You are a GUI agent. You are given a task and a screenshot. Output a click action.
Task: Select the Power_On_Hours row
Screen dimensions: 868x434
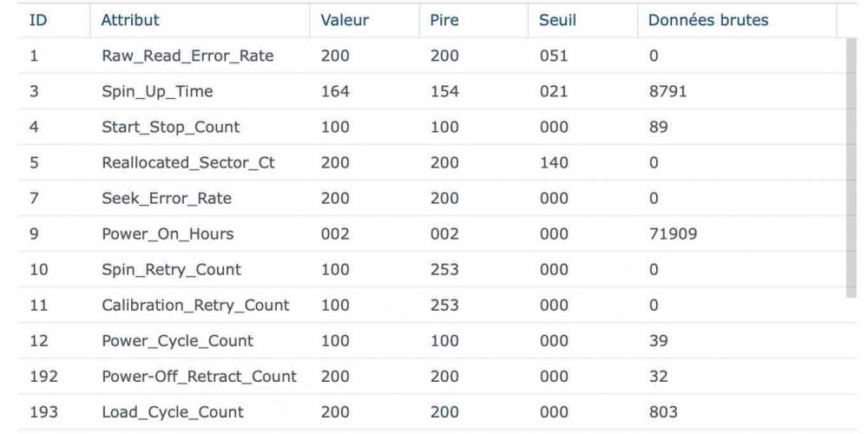168,234
